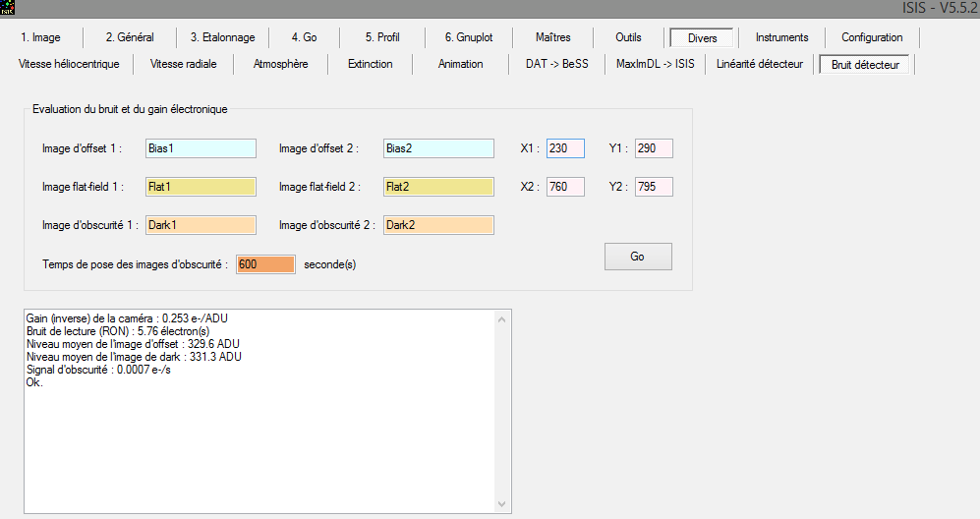Screen dimensions: 980x519
Task: Select the Y2 coordinate field
Action: (x=654, y=187)
